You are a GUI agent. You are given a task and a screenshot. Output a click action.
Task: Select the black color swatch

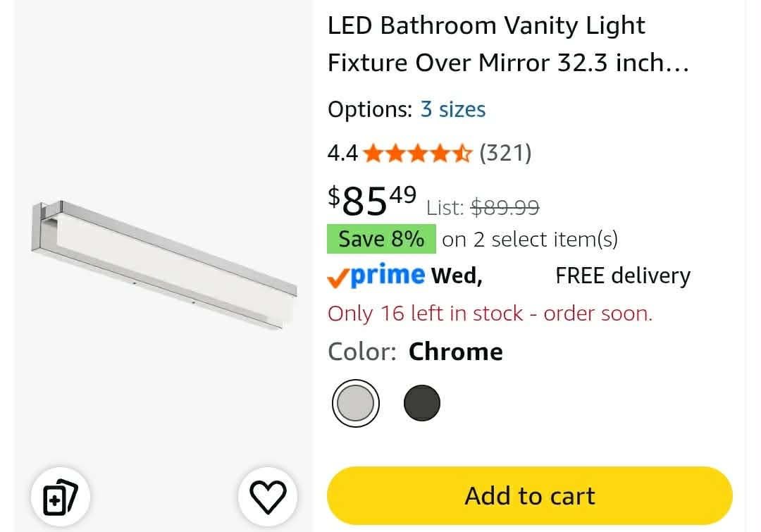[x=422, y=403]
